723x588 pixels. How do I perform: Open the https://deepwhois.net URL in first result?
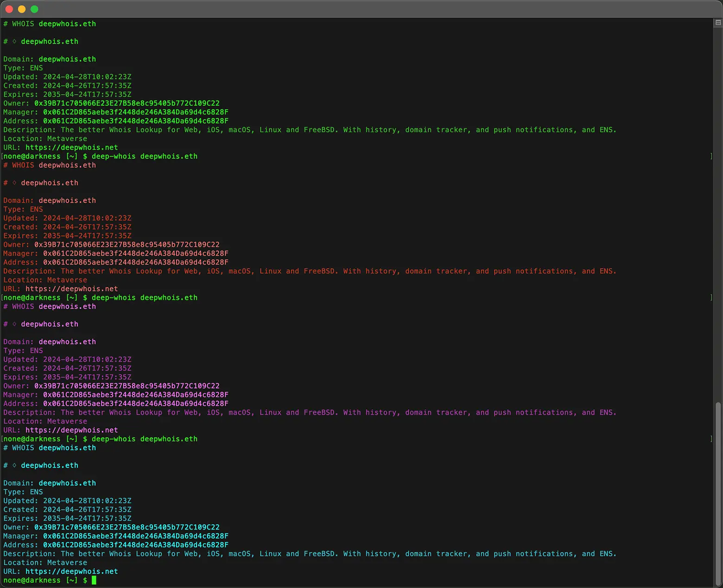pyautogui.click(x=71, y=147)
